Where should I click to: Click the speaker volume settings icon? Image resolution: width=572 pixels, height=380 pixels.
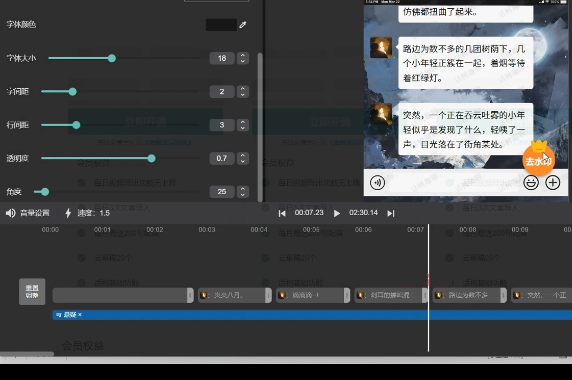point(11,213)
